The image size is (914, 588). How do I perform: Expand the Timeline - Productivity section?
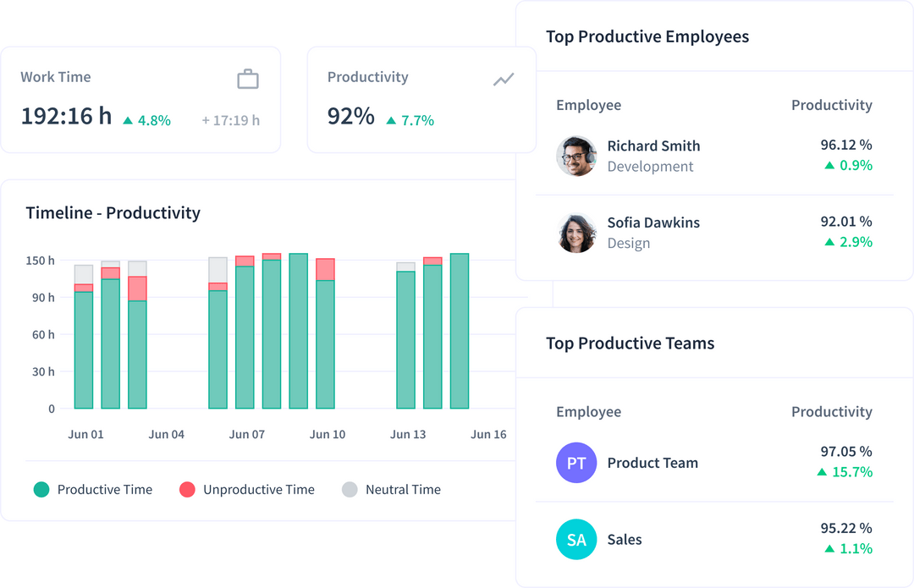click(111, 213)
